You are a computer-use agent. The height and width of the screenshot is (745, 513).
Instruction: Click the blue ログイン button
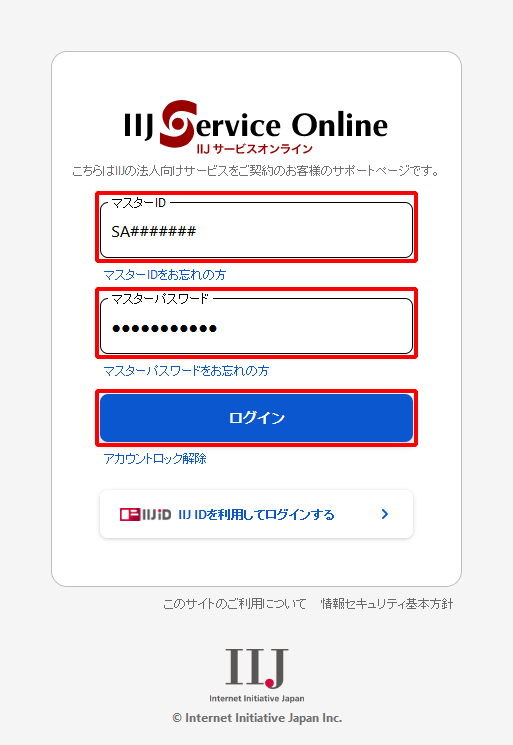[x=256, y=418]
